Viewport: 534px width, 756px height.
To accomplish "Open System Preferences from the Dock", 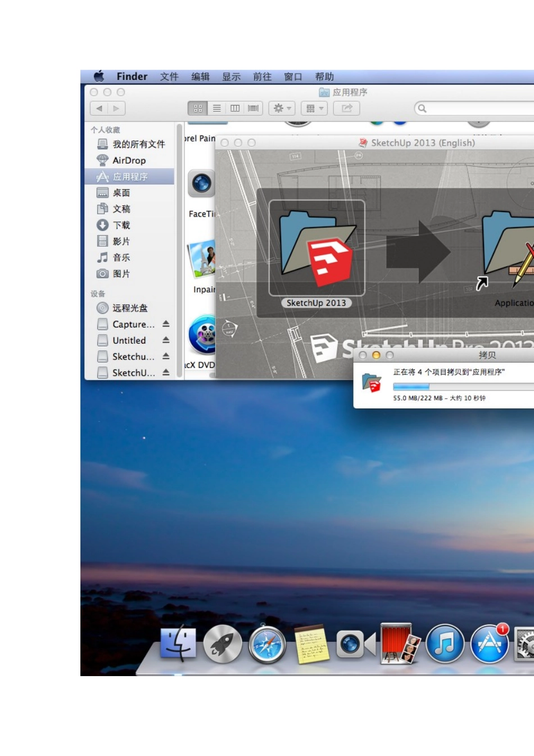I will click(x=525, y=645).
